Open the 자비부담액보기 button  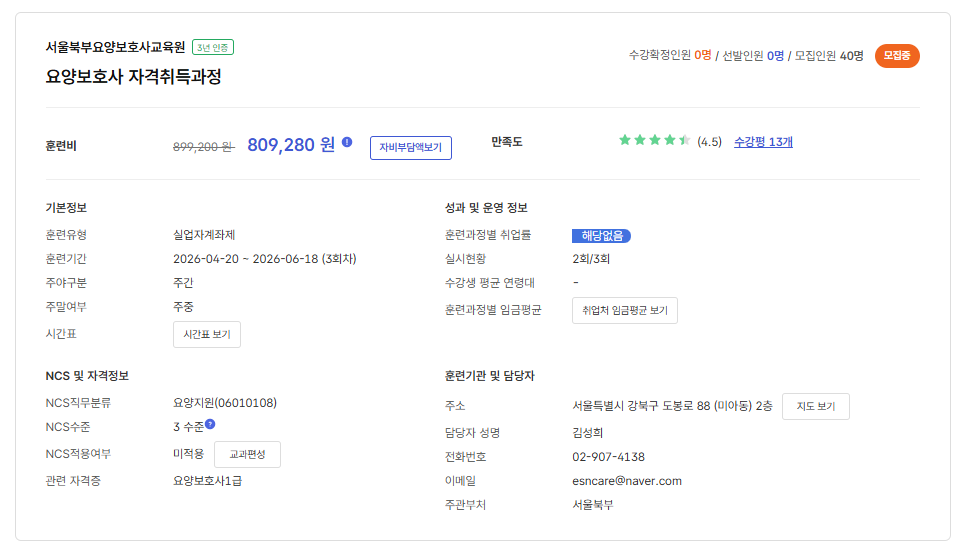pos(410,148)
